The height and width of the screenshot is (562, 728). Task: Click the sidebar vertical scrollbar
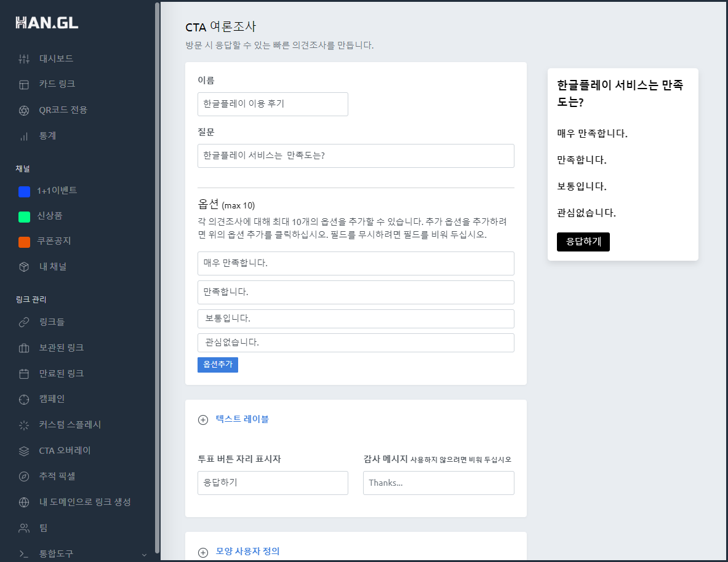[158, 277]
